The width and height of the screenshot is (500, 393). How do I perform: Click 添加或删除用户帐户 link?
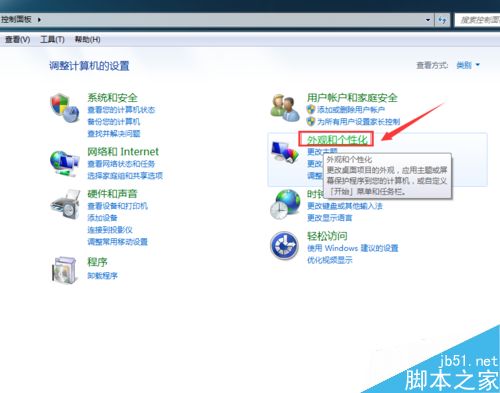pos(351,110)
